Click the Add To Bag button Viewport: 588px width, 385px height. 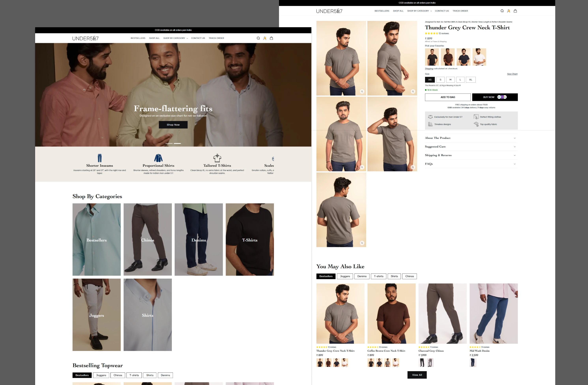point(448,97)
